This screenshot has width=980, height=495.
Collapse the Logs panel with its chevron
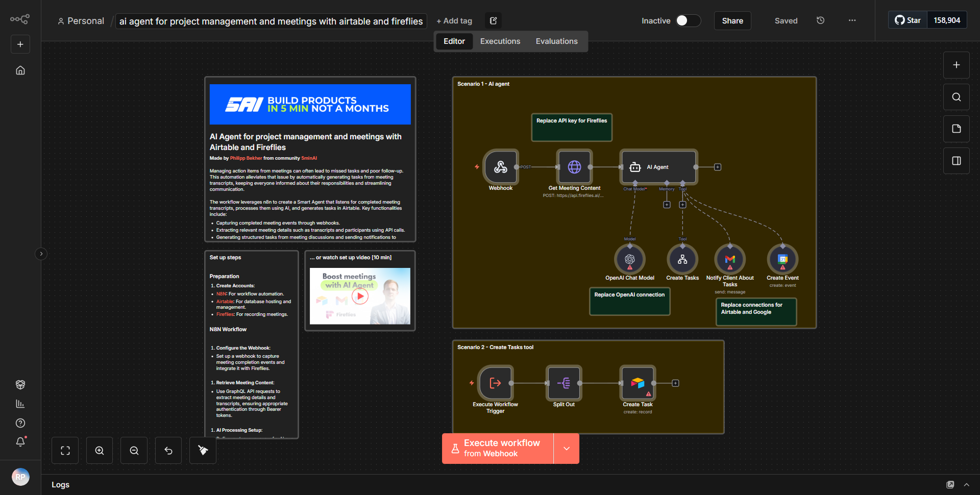pyautogui.click(x=967, y=484)
